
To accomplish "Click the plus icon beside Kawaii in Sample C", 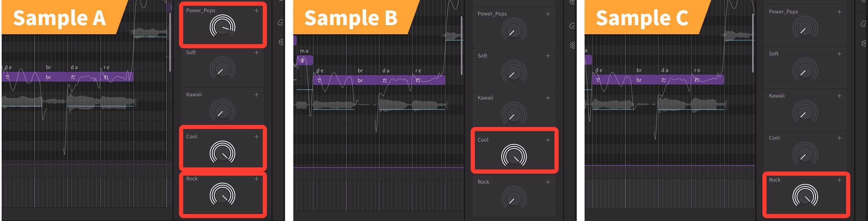I will point(839,96).
